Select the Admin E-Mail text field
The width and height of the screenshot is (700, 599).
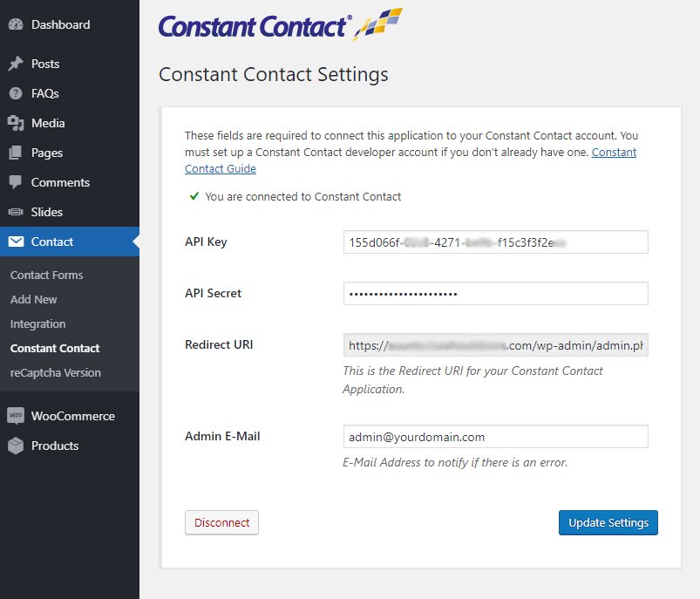point(495,437)
